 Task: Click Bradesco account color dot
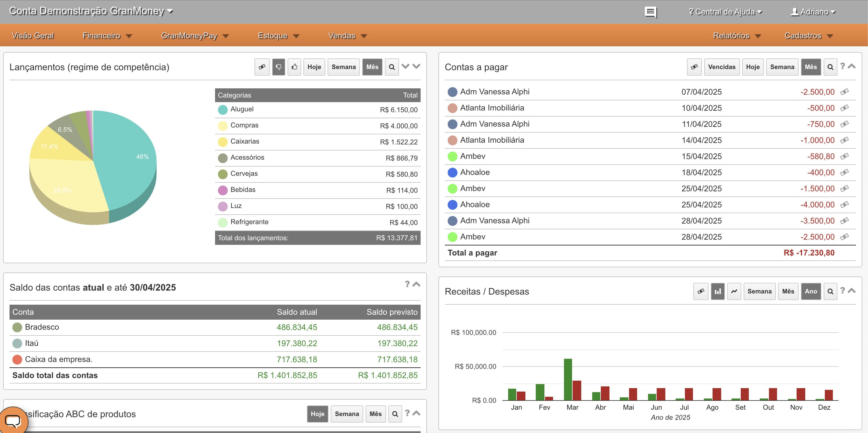point(17,327)
